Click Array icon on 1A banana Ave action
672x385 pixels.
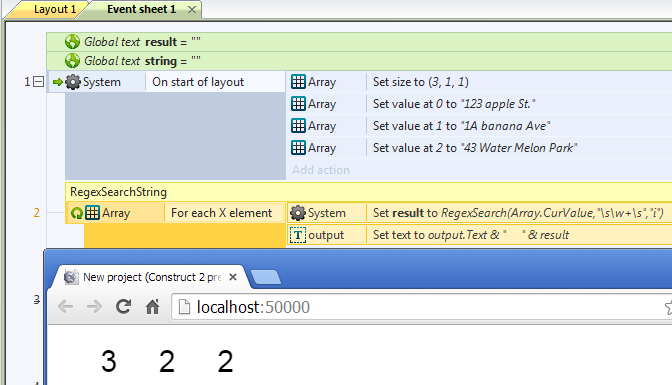298,126
